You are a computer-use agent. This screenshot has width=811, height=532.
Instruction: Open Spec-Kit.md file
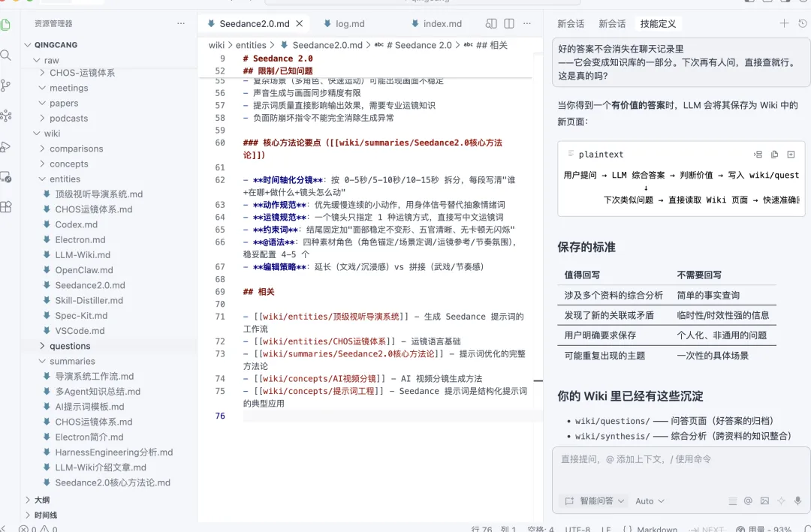[81, 316]
